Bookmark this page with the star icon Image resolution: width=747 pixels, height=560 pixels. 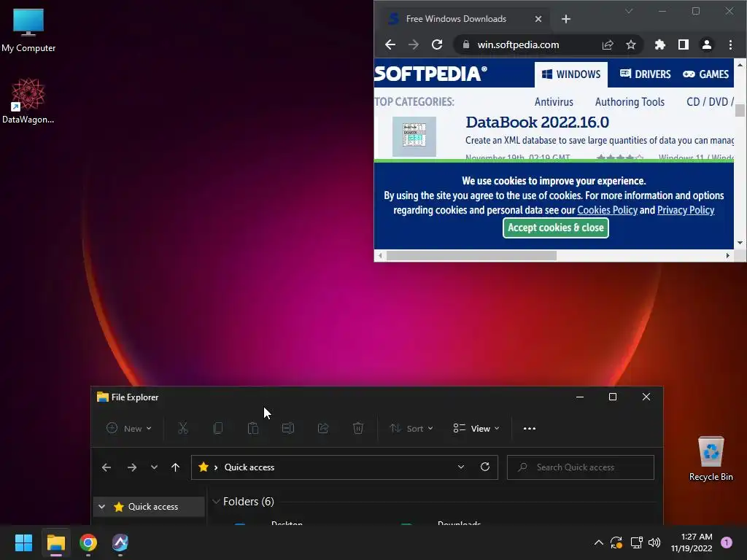(x=631, y=44)
